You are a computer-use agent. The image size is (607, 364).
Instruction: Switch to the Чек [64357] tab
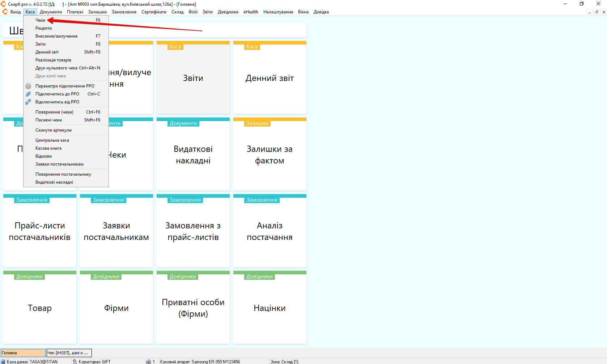click(69, 353)
